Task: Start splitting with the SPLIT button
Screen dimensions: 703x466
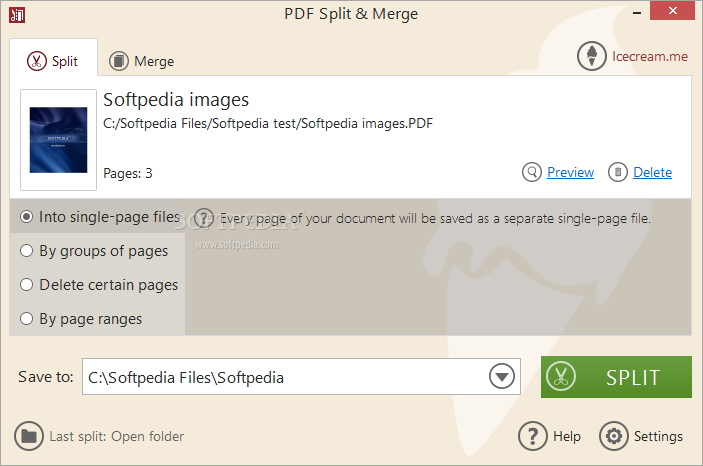Action: [x=616, y=377]
